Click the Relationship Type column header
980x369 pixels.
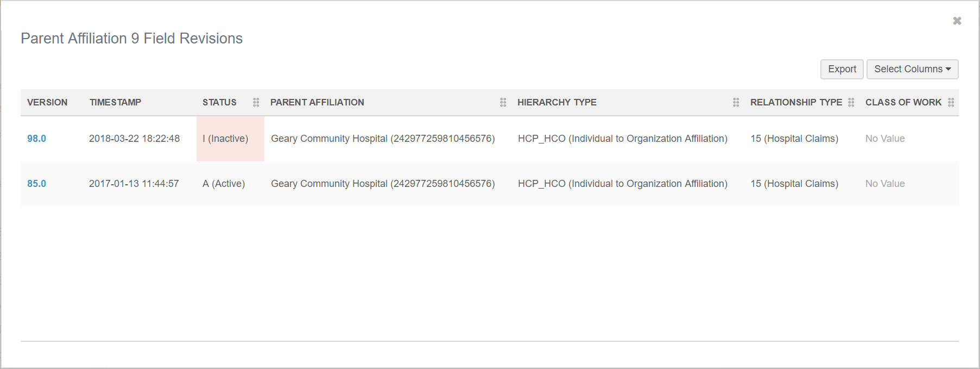tap(796, 102)
